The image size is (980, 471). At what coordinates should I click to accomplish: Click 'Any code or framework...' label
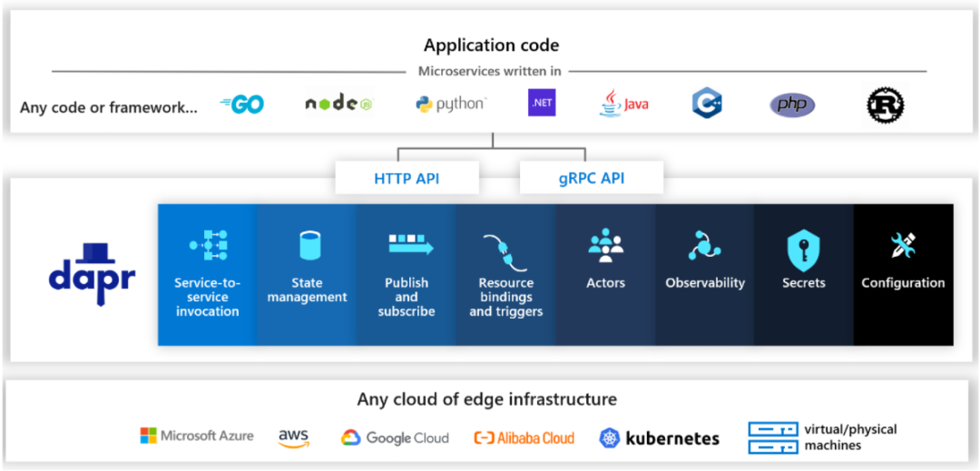[109, 107]
